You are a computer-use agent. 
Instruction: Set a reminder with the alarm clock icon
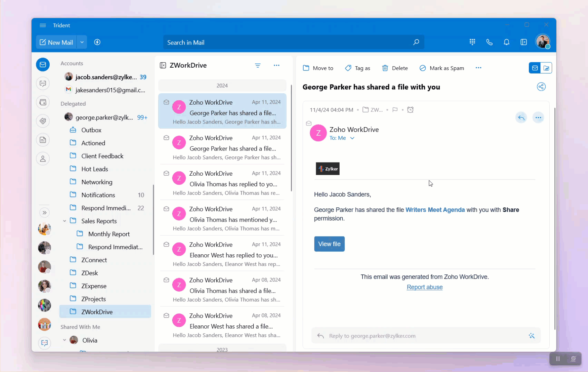[x=410, y=110]
